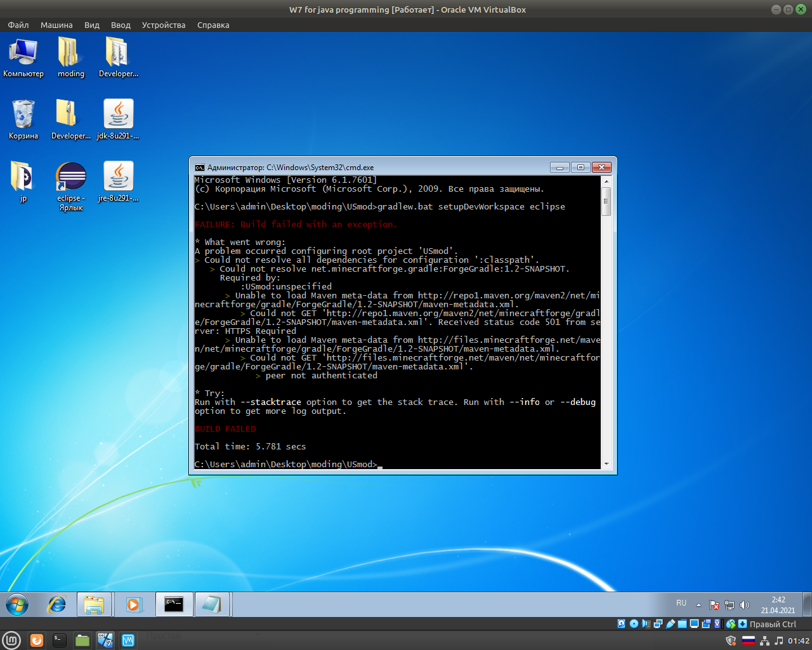Select the Developer zip archive icon
This screenshot has height=650, width=812.
70,119
